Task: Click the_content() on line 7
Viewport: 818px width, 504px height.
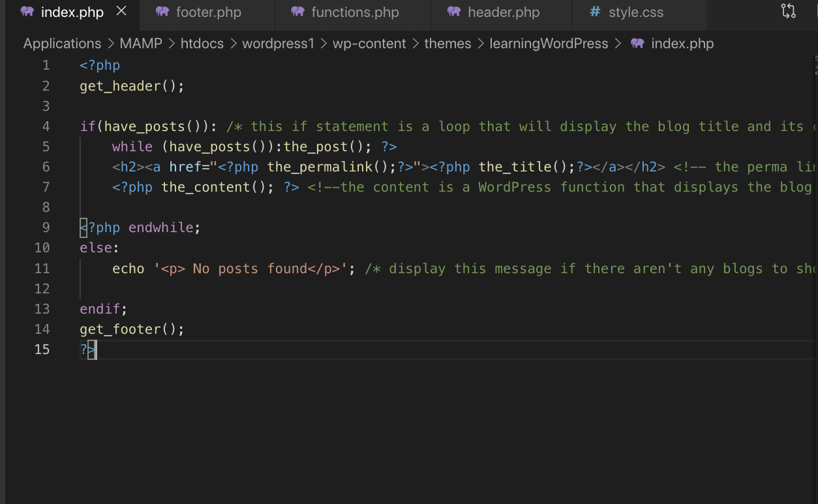Action: coord(218,187)
